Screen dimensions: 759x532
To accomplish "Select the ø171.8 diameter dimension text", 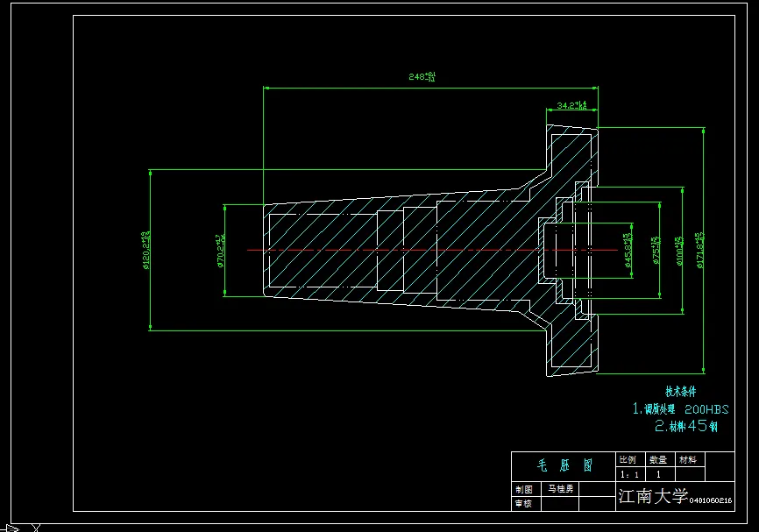I will [700, 251].
